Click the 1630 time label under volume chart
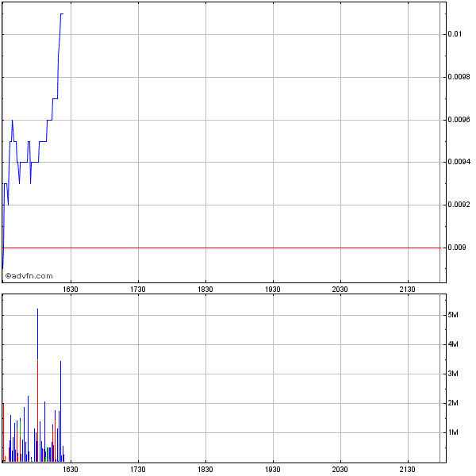The width and height of the screenshot is (476, 476). click(71, 470)
